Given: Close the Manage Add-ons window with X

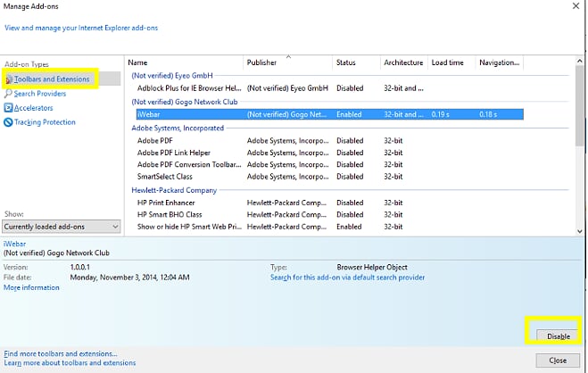Looking at the screenshot, I should (x=576, y=6).
